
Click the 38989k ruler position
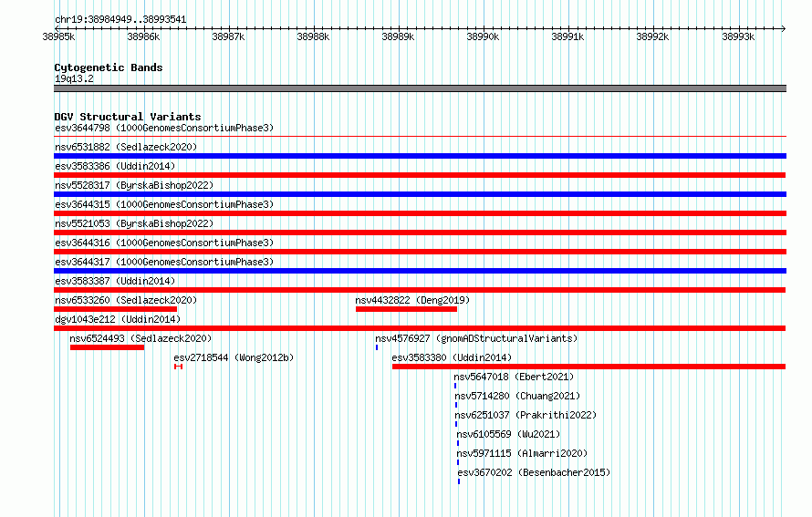coord(398,36)
